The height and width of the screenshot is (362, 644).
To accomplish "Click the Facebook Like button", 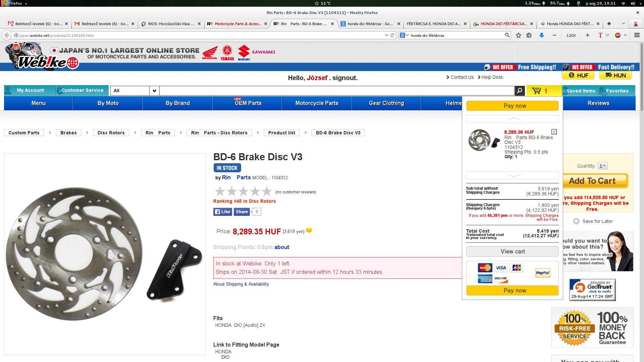I will pyautogui.click(x=223, y=212).
